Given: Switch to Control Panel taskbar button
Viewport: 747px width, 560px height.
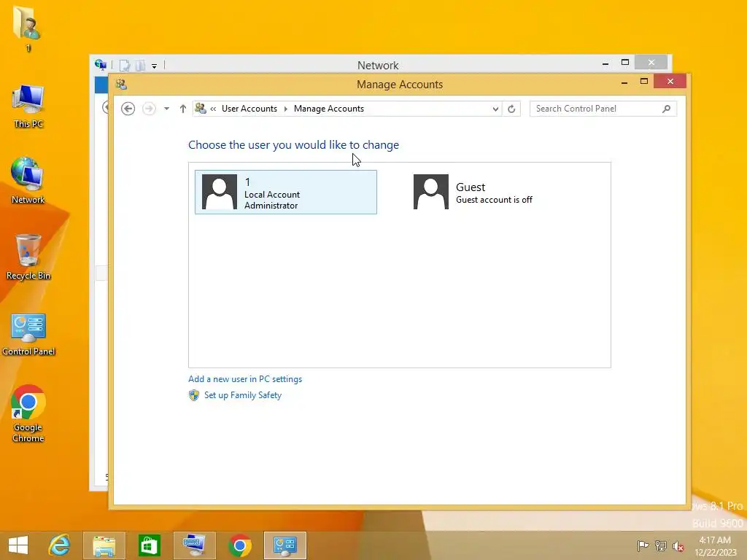Looking at the screenshot, I should click(x=285, y=545).
